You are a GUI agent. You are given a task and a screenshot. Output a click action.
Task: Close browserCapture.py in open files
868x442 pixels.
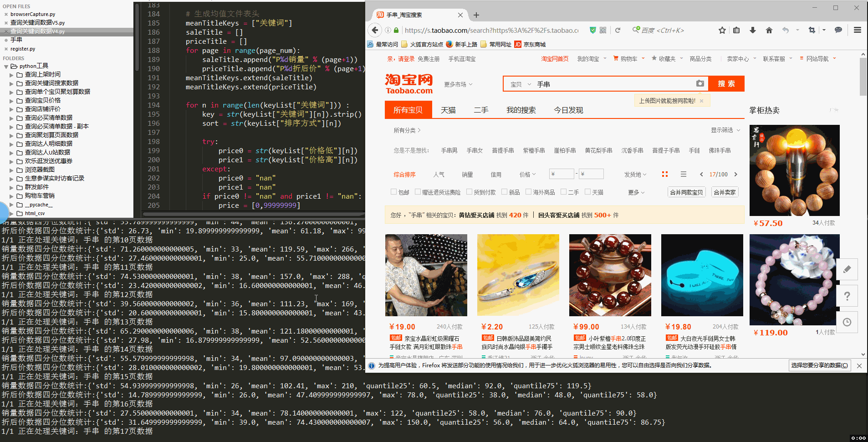[6, 15]
